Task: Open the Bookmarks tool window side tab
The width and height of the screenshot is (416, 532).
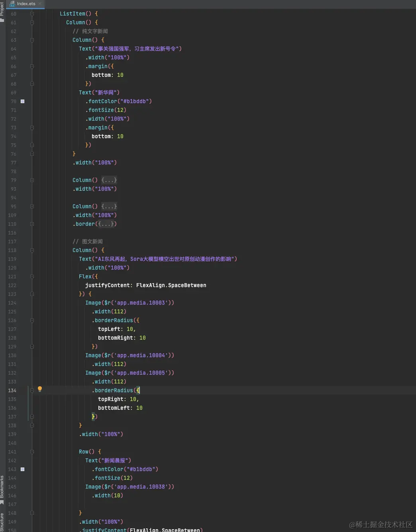Action: pyautogui.click(x=2, y=490)
